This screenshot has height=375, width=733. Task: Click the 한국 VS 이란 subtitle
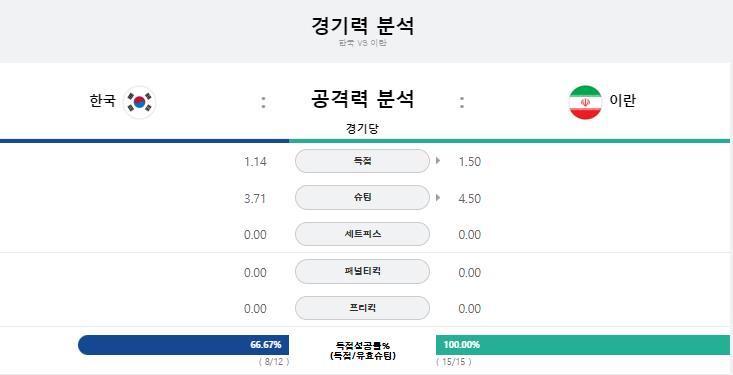[x=362, y=43]
